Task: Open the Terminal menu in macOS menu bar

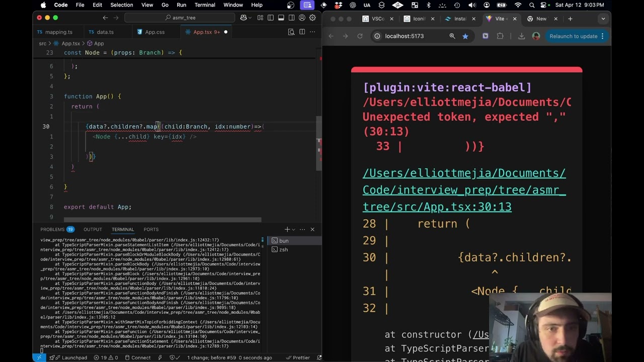Action: (x=205, y=5)
